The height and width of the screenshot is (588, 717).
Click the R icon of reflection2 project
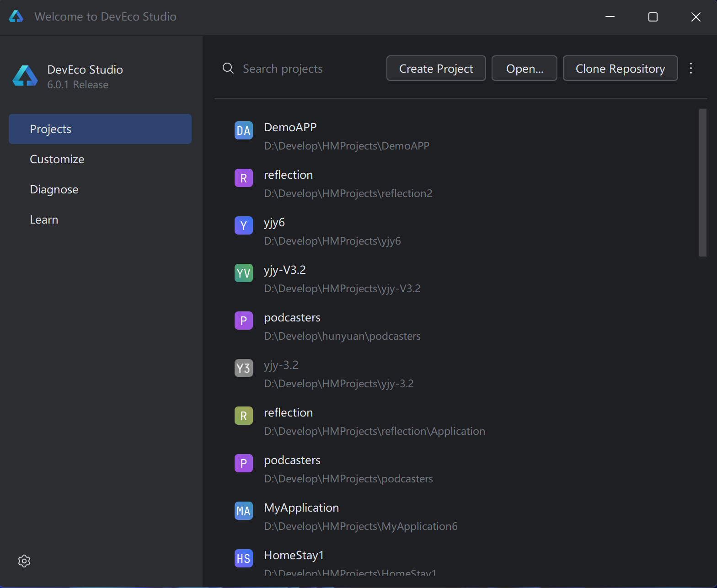tap(244, 178)
